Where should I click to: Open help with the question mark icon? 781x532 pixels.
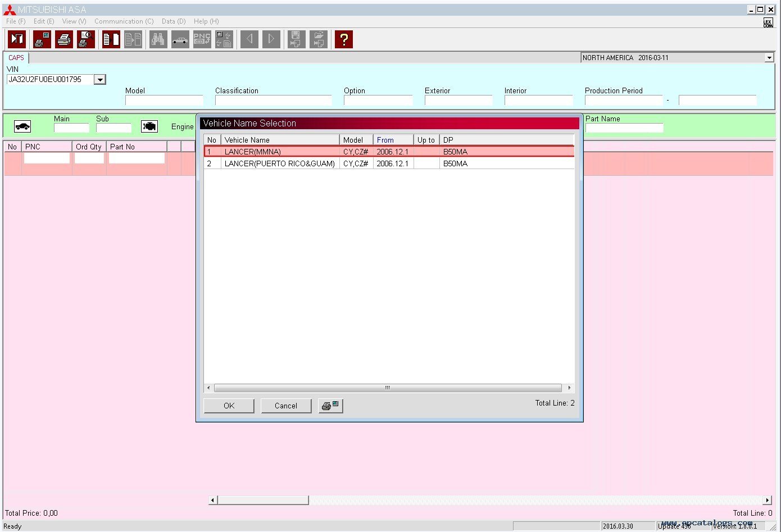point(344,39)
